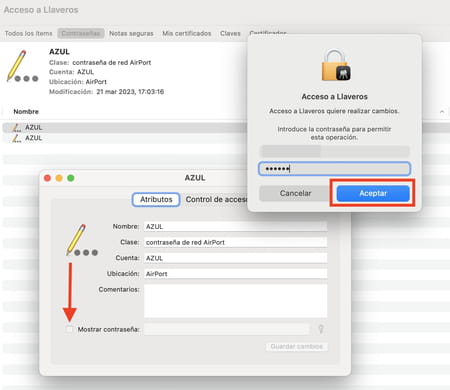Click the key icon beside the password field
The width and height of the screenshot is (450, 390).
(321, 329)
